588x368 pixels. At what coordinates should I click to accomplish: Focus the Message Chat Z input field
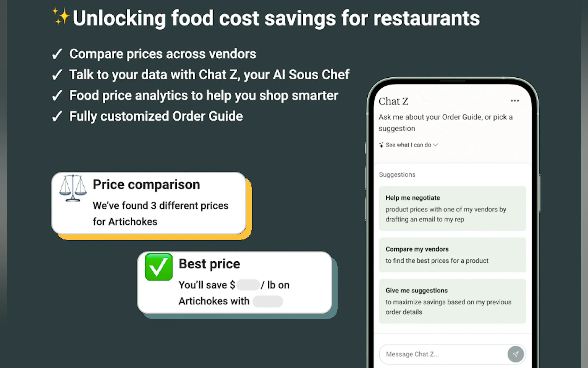pos(442,354)
